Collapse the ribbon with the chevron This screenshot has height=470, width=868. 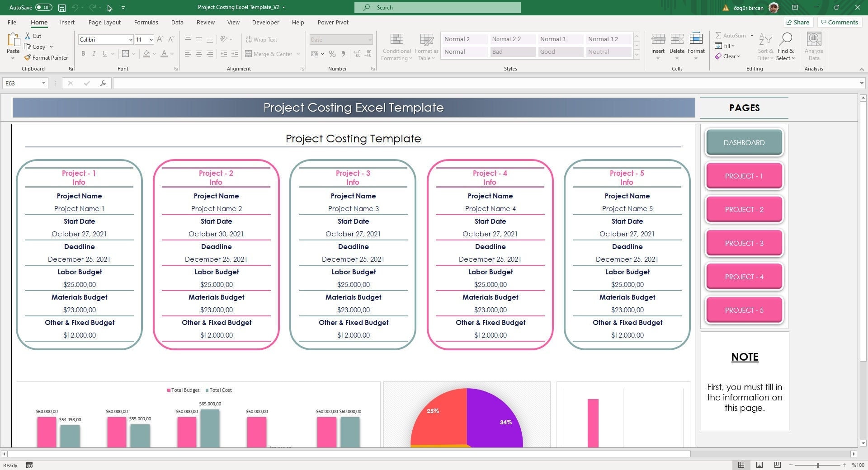[862, 69]
